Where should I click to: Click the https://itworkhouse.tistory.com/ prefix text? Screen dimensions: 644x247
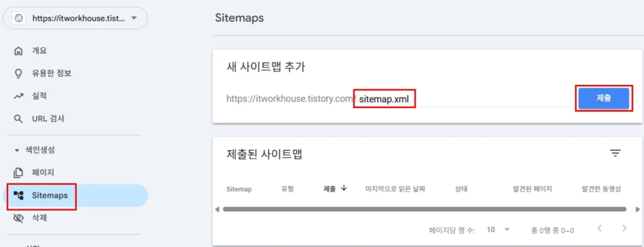291,99
